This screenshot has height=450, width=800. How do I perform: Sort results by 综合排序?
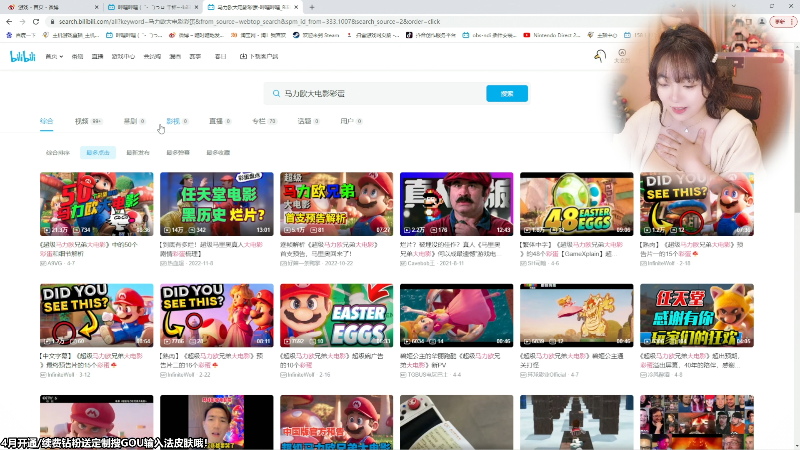point(58,153)
